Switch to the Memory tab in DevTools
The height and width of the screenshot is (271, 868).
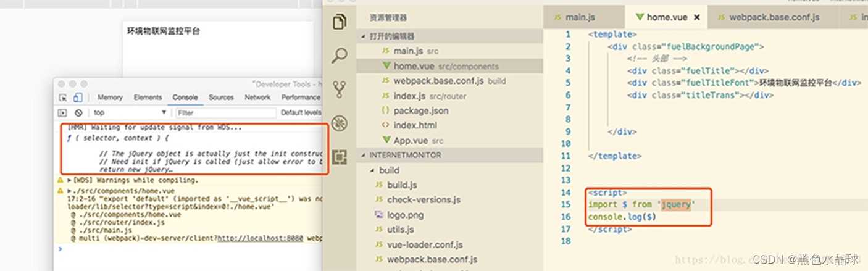coord(110,98)
